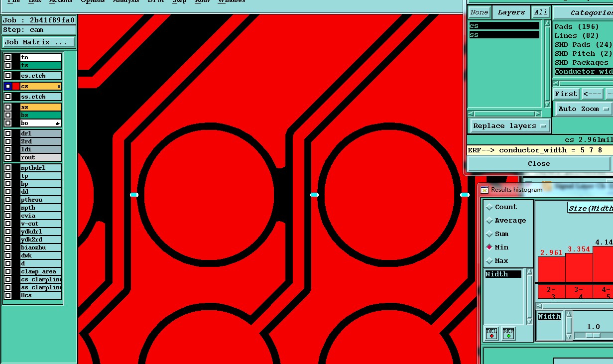Toggle the checkbox for layer to
The image size is (613, 364).
pyautogui.click(x=8, y=57)
